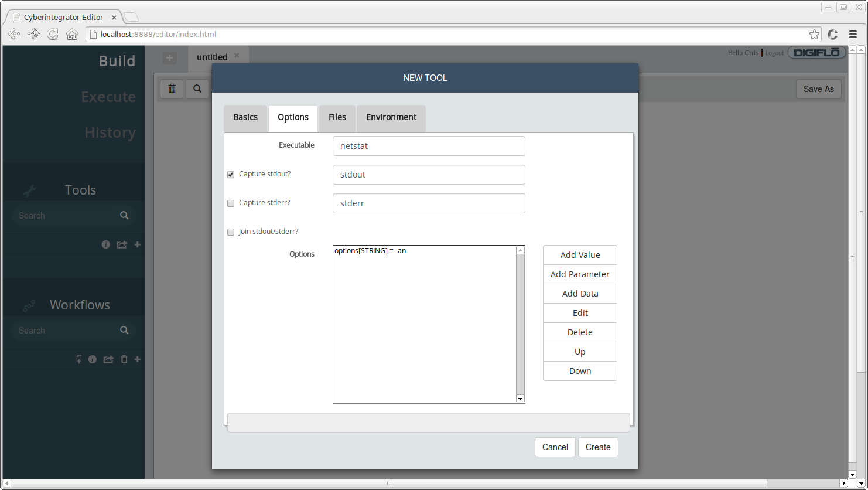Tick the Join stdout/stderr checkbox
Image resolution: width=868 pixels, height=490 pixels.
(231, 232)
